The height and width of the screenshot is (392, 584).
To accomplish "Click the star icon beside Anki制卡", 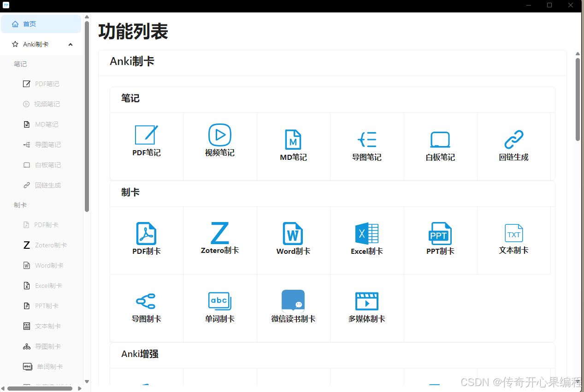I will tap(15, 44).
